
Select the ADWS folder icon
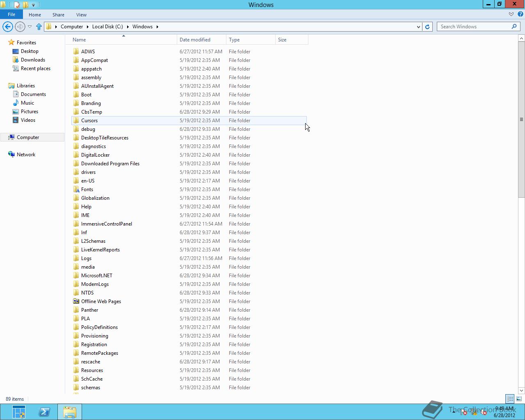tap(76, 52)
